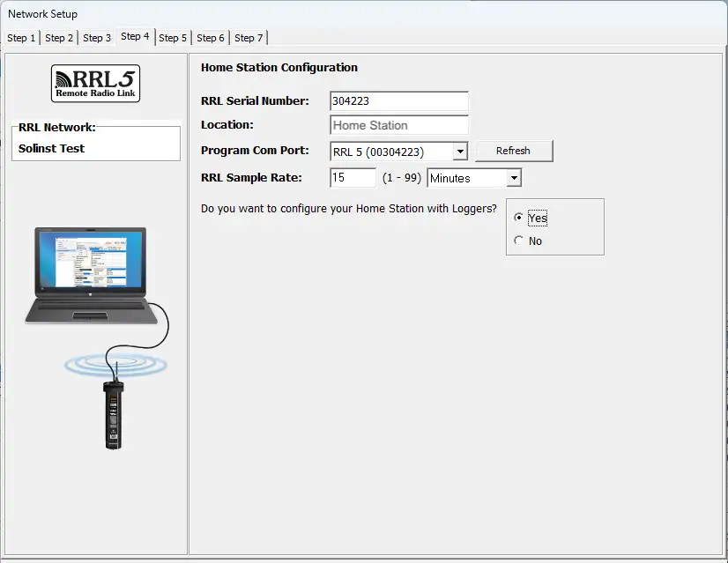
Task: Click the RRL Serial Number field
Action: (399, 101)
